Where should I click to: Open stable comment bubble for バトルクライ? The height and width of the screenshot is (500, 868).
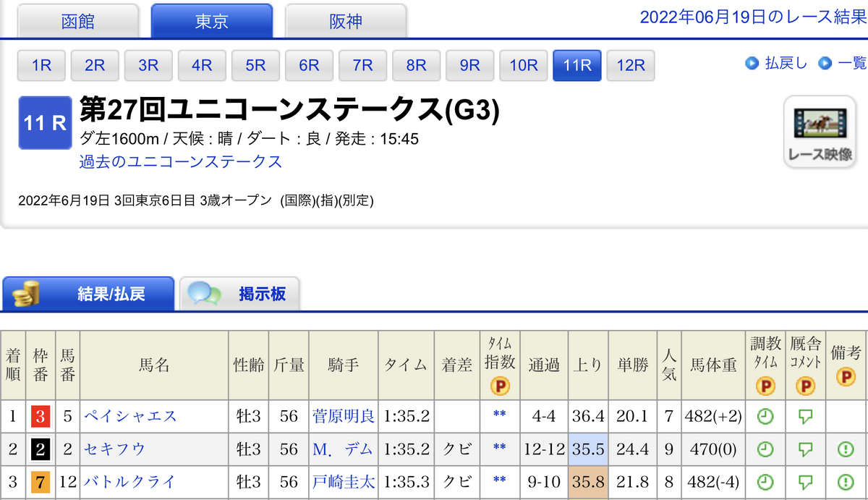tap(805, 483)
